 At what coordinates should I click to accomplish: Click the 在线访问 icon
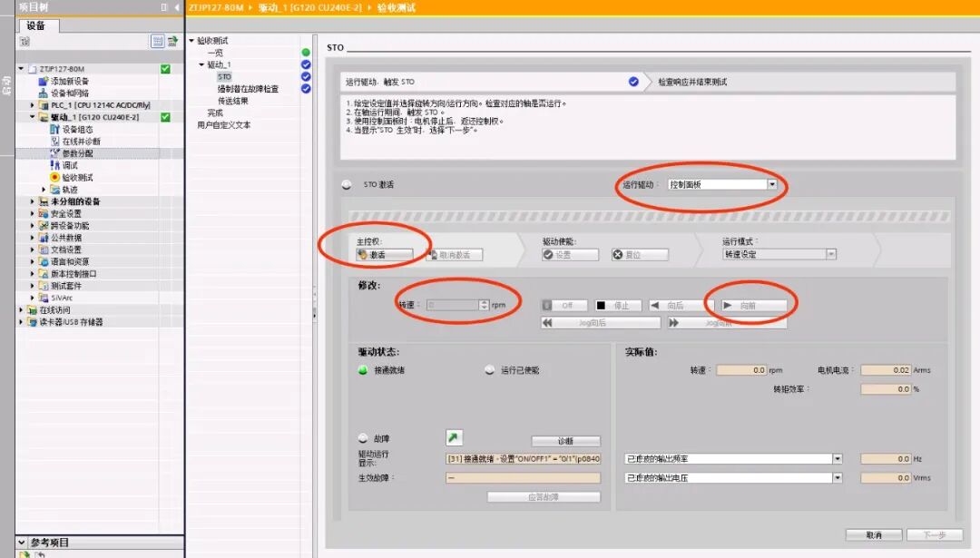pyautogui.click(x=32, y=310)
